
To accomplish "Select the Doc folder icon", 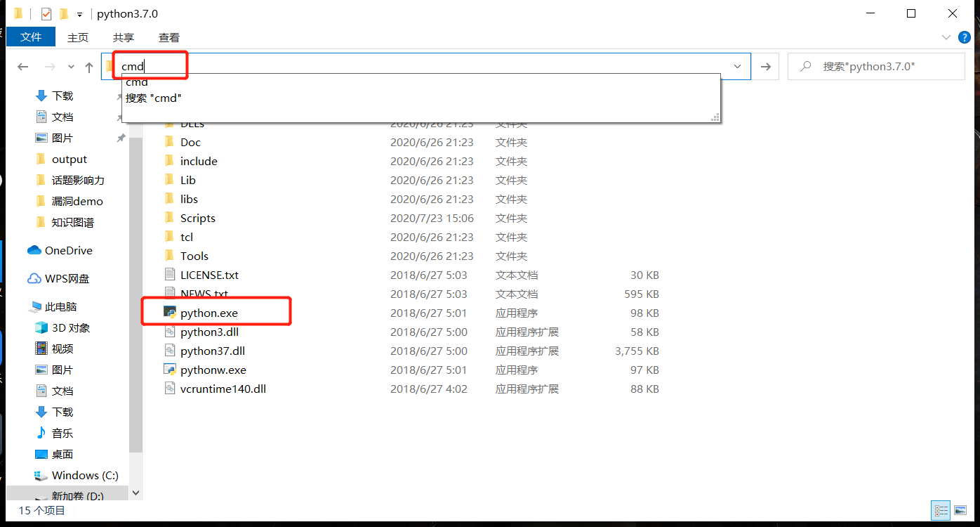I will tap(168, 142).
